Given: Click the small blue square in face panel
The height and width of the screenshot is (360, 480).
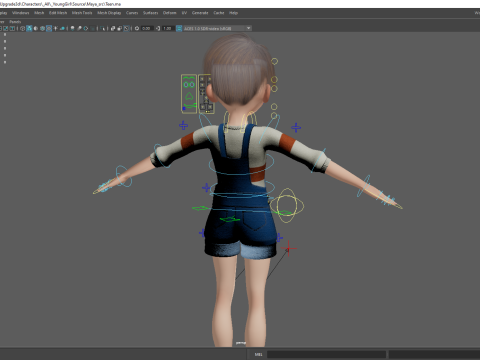Looking at the screenshot, I should (x=184, y=109).
